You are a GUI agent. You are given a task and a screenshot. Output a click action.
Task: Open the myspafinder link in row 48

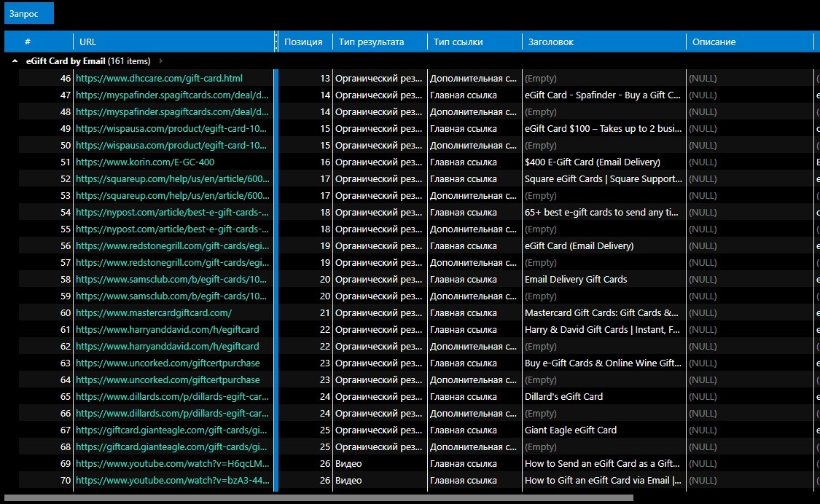coord(172,112)
